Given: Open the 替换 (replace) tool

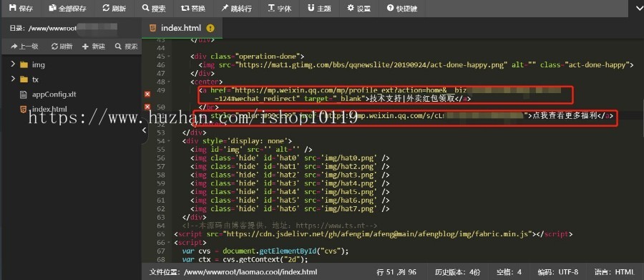Looking at the screenshot, I should point(192,8).
